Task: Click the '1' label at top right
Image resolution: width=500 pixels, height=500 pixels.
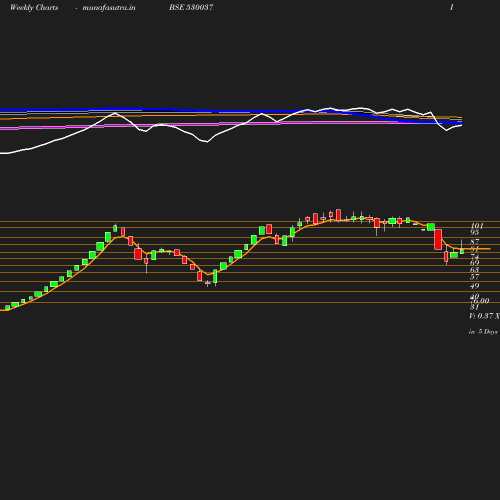Action: click(452, 7)
